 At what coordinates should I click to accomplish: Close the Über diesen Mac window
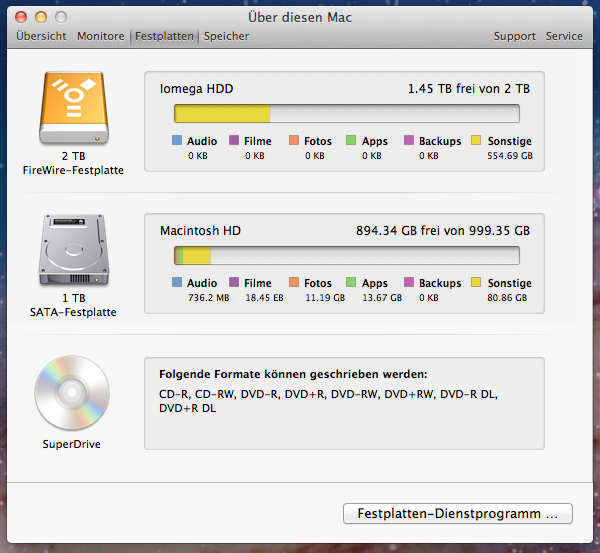pos(21,17)
